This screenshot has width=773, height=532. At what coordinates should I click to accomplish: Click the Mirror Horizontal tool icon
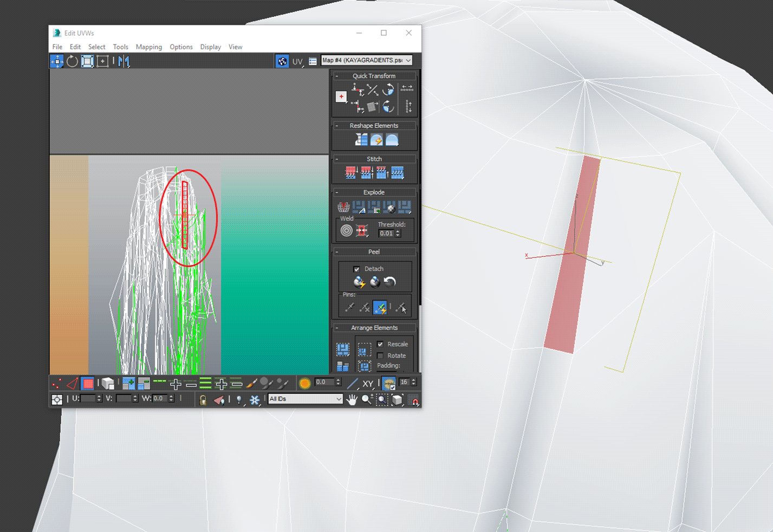124,61
